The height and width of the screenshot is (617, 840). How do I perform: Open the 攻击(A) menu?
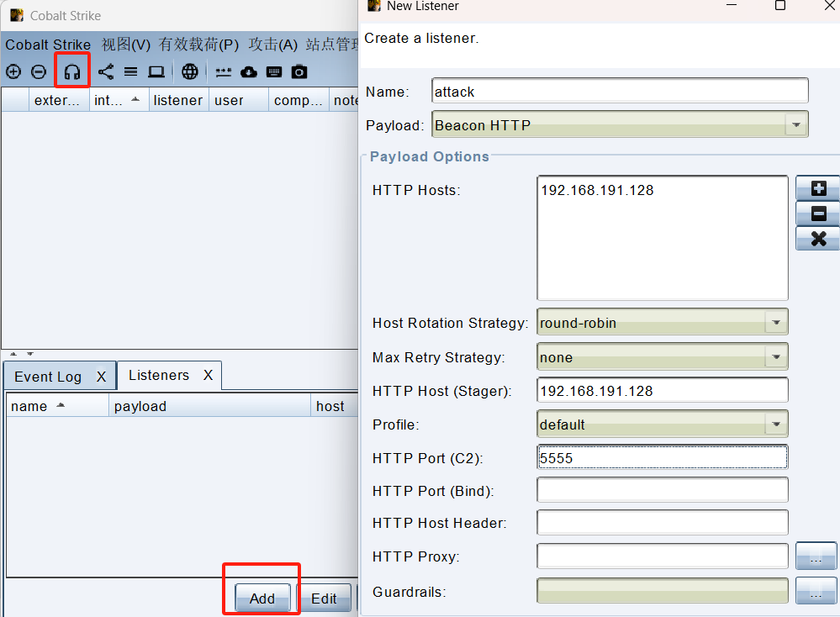click(x=272, y=45)
